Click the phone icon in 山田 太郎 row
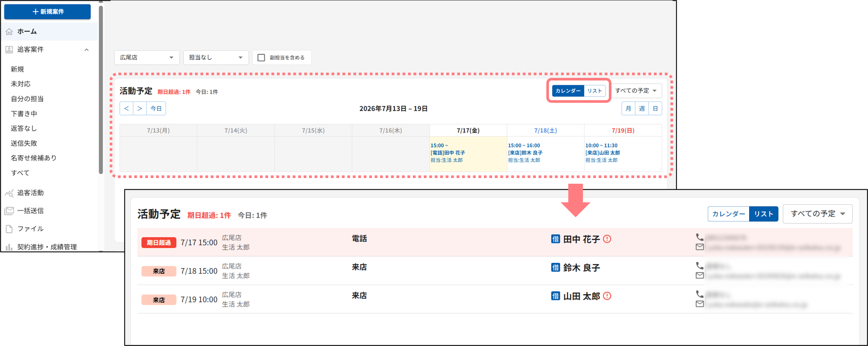Viewport: 868px width, 346px height. click(x=700, y=294)
